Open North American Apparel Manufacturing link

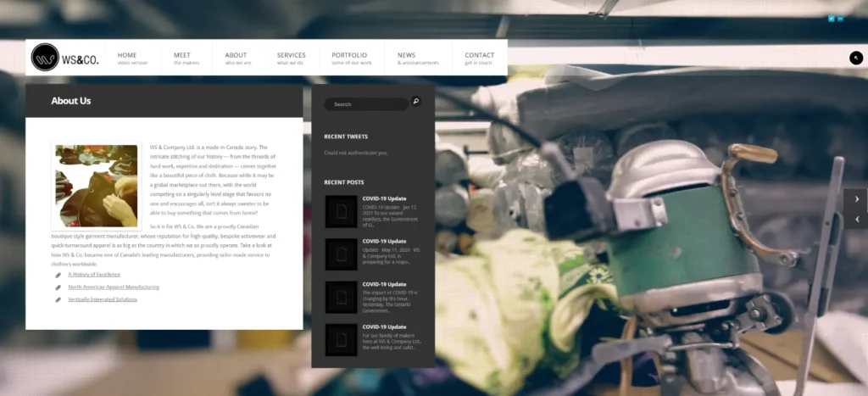click(x=114, y=287)
